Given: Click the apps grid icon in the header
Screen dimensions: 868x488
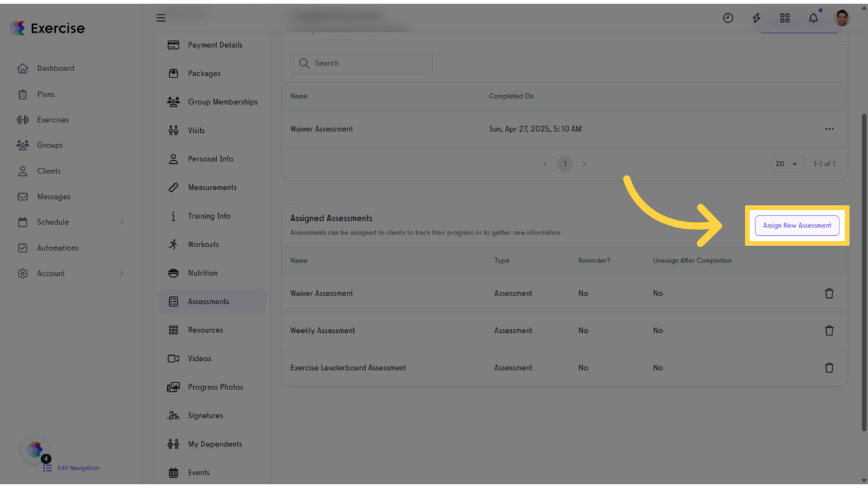Looking at the screenshot, I should [785, 18].
